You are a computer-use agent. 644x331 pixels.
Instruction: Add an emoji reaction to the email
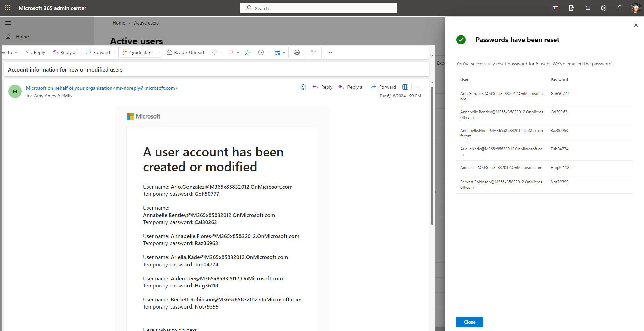[303, 87]
